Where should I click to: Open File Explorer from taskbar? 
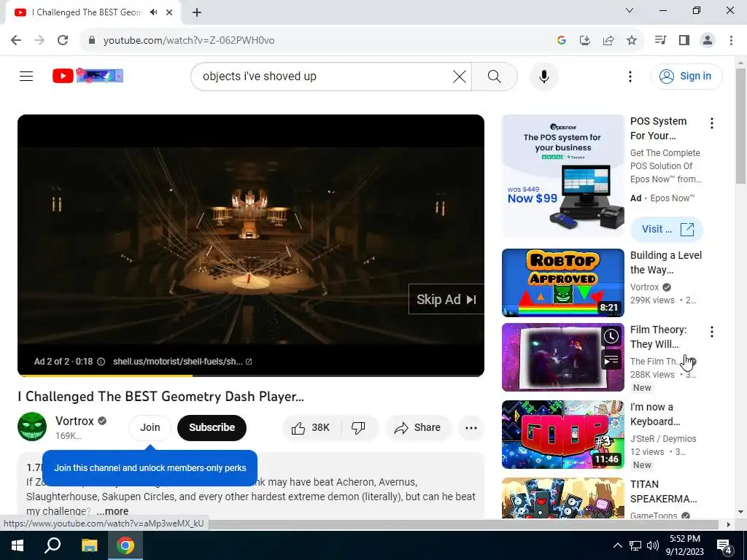(x=89, y=545)
